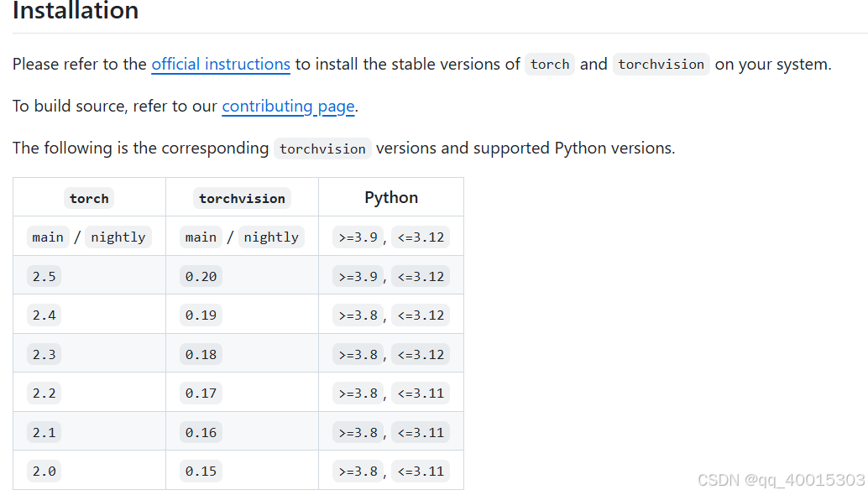Viewport: 868px width, 495px height.
Task: Select the torch 2.1 version badge
Action: [x=44, y=431]
